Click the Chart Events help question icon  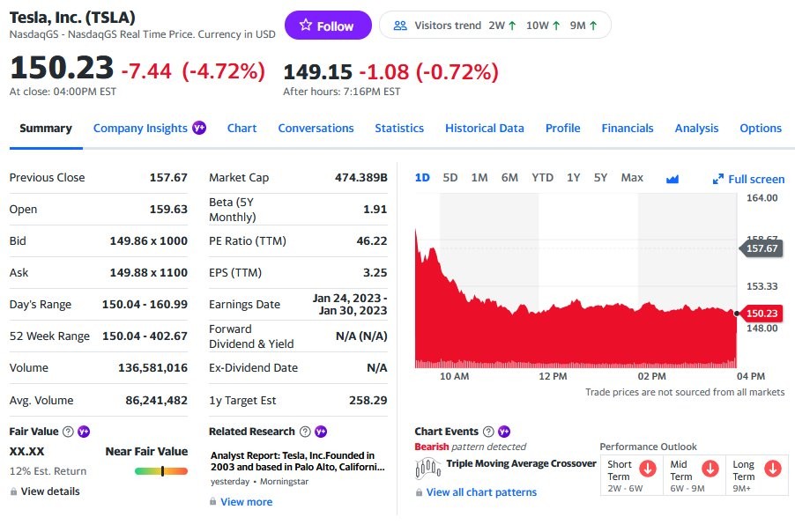[x=488, y=432]
